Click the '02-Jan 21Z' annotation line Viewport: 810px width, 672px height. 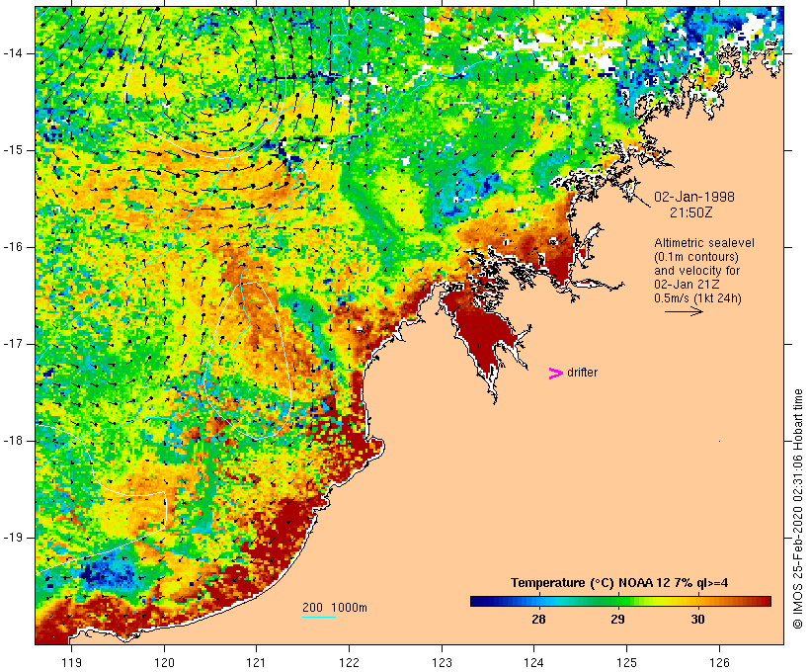[688, 285]
